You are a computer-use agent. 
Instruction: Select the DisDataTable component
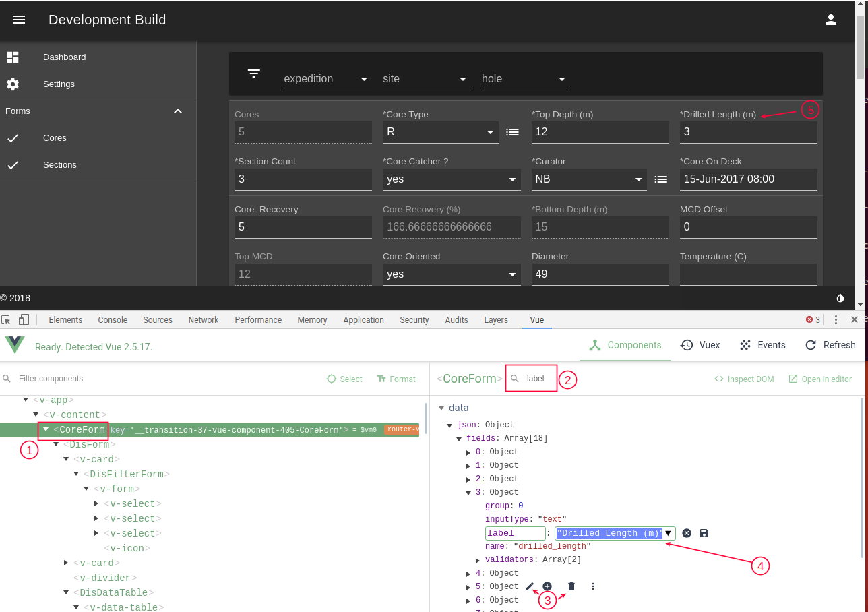(114, 592)
